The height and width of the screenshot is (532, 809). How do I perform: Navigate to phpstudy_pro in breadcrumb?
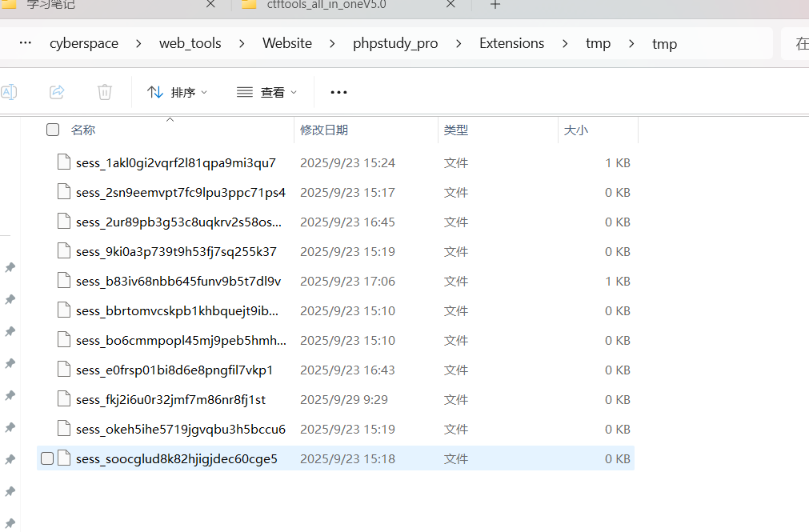coord(396,43)
